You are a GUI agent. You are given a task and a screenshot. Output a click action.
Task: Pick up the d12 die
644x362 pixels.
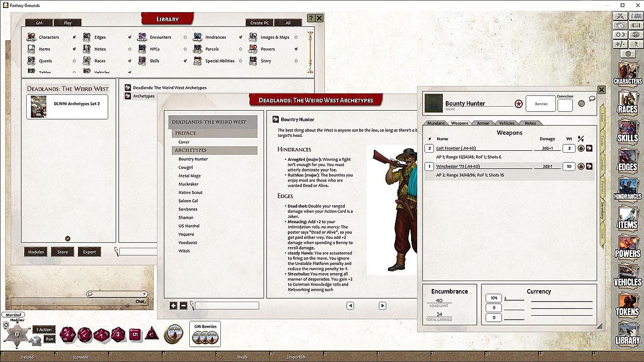85,334
